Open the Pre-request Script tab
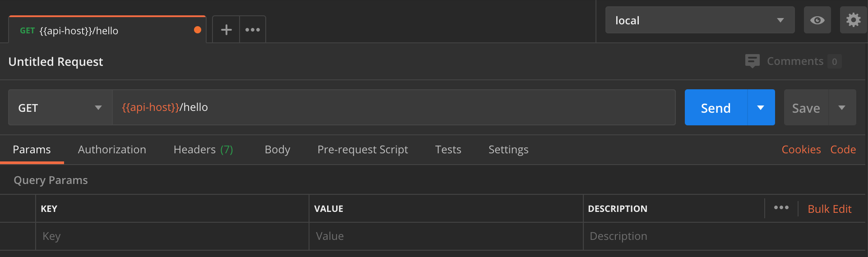The width and height of the screenshot is (868, 257). pos(363,150)
